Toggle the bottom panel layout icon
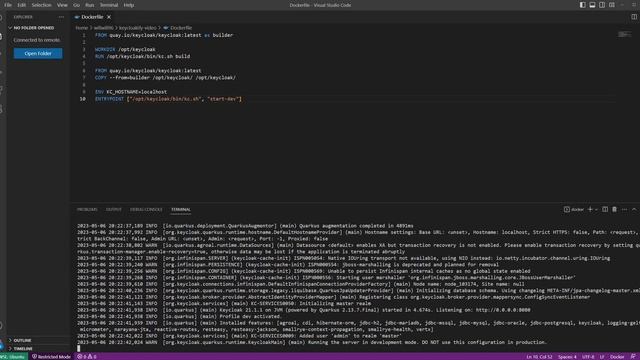Screen dimensions: 640x360 point(592,5)
